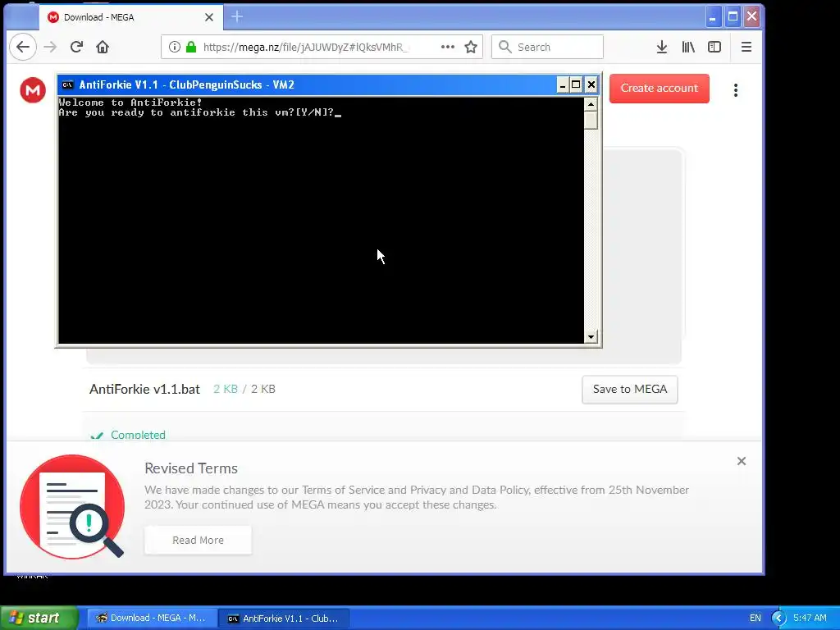Go back with the browser back arrow
The width and height of the screenshot is (840, 630).
point(22,47)
